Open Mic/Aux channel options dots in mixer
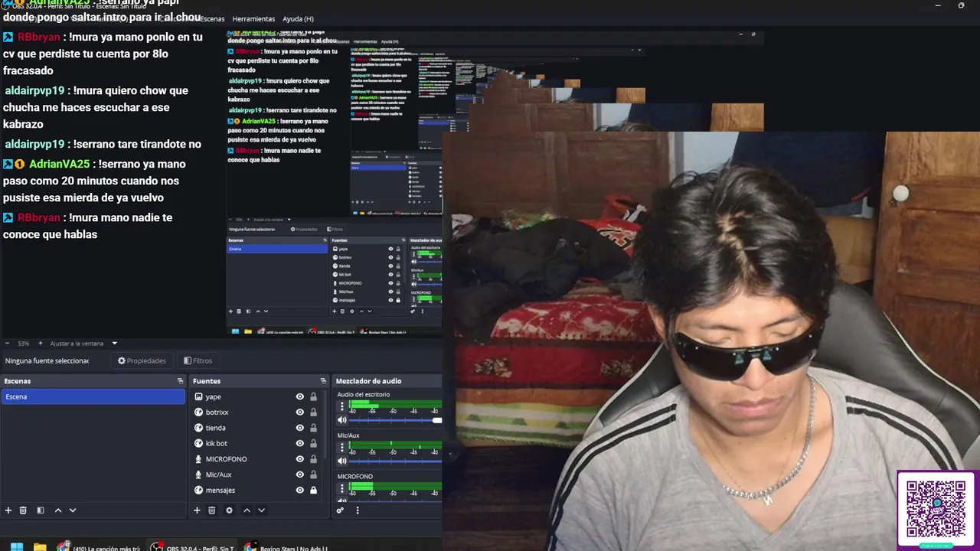Image resolution: width=980 pixels, height=551 pixels. tap(341, 447)
